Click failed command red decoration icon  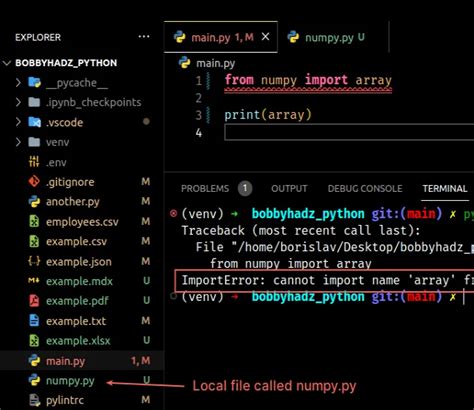(x=173, y=213)
